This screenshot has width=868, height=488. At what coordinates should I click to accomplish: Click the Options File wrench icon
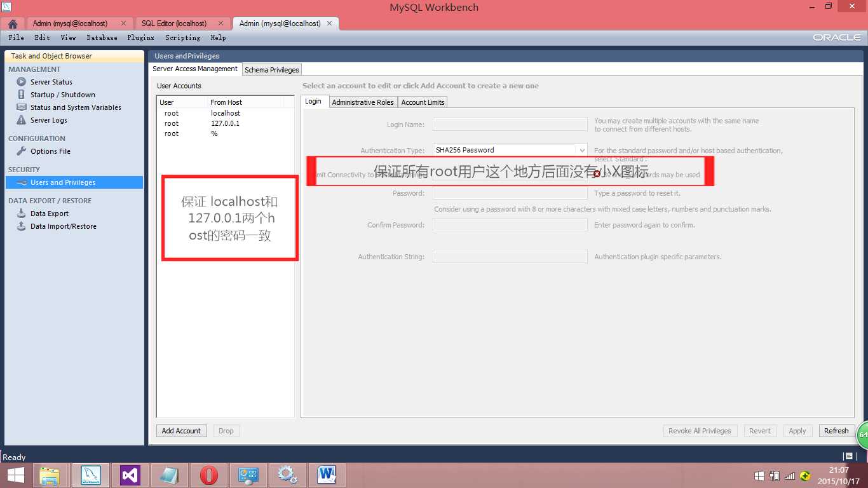pyautogui.click(x=22, y=151)
